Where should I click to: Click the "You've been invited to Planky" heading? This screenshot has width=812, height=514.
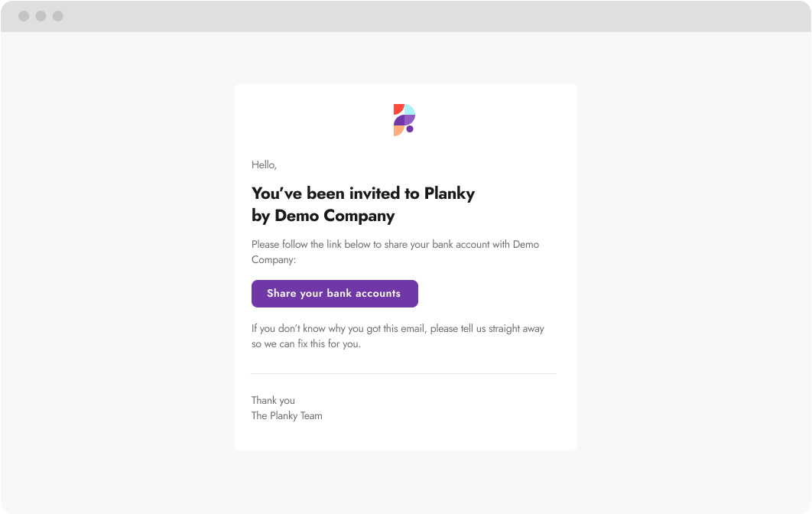click(363, 194)
